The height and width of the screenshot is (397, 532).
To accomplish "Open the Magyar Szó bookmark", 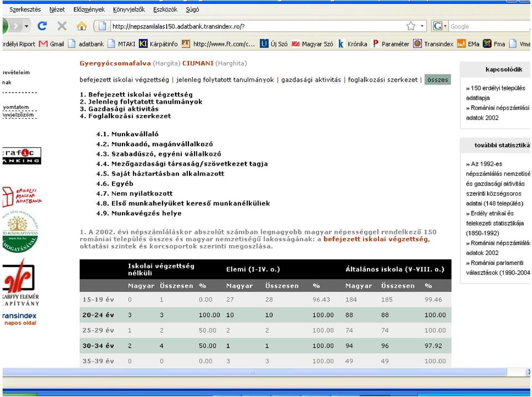I will (x=312, y=44).
